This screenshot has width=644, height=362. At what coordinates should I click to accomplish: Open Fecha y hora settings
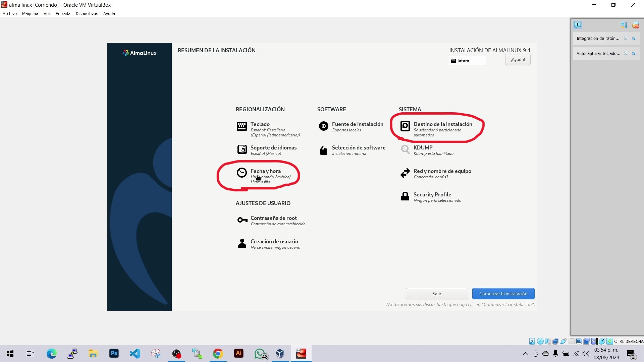(264, 176)
